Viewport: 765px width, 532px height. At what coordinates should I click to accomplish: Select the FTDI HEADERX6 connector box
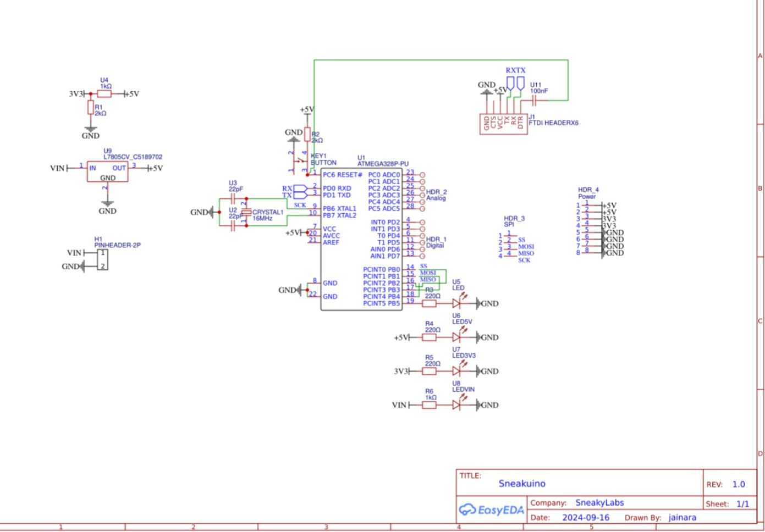[503, 123]
